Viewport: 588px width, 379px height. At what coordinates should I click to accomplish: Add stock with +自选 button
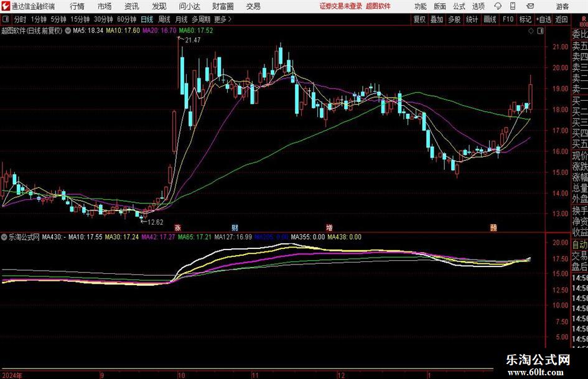click(543, 19)
